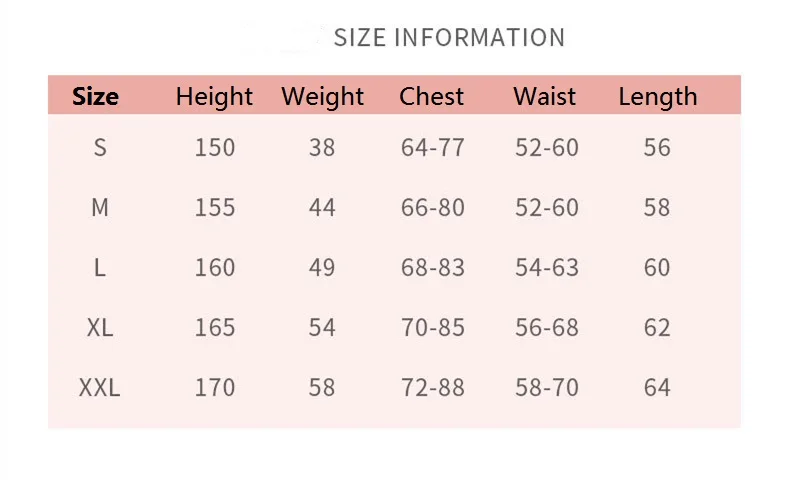Screen dimensions: 789x487
Task: Click the SIZE INFORMATION title
Action: coord(449,38)
